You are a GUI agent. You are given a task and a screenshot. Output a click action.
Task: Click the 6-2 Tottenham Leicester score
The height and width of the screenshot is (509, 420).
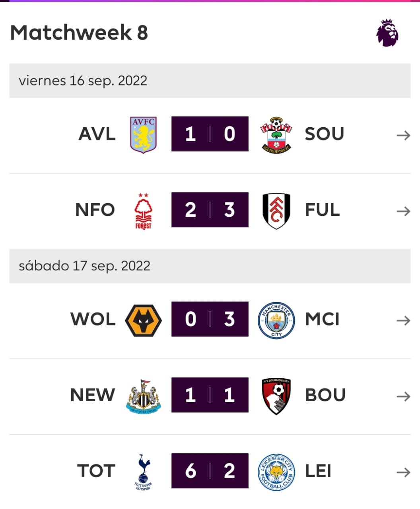click(210, 471)
